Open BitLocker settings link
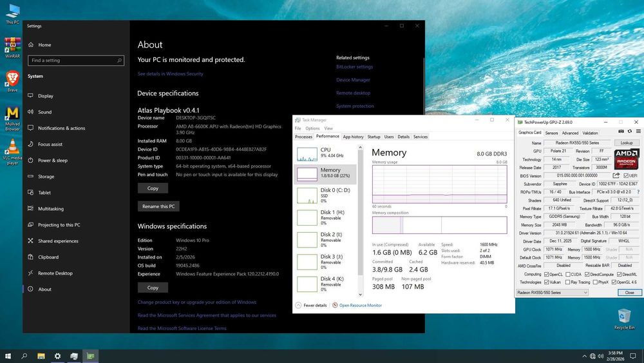 click(354, 66)
